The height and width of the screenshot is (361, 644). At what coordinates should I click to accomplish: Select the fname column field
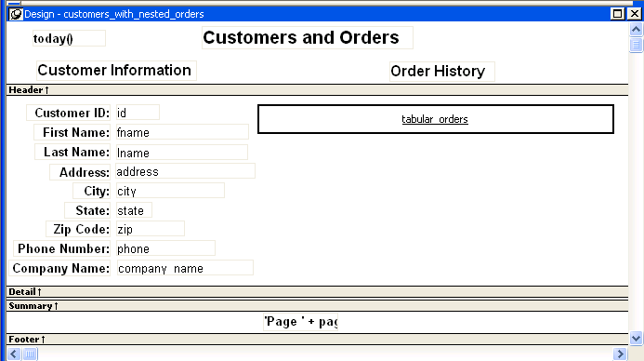point(182,132)
